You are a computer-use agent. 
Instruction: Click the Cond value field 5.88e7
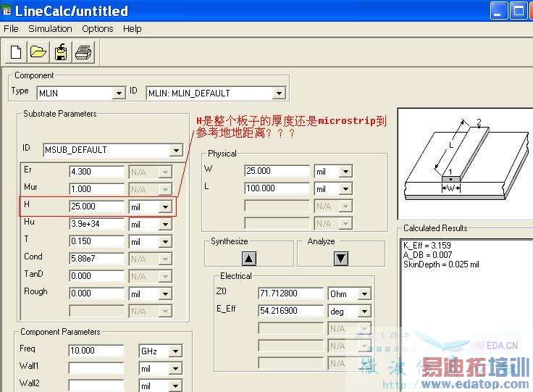[96, 259]
